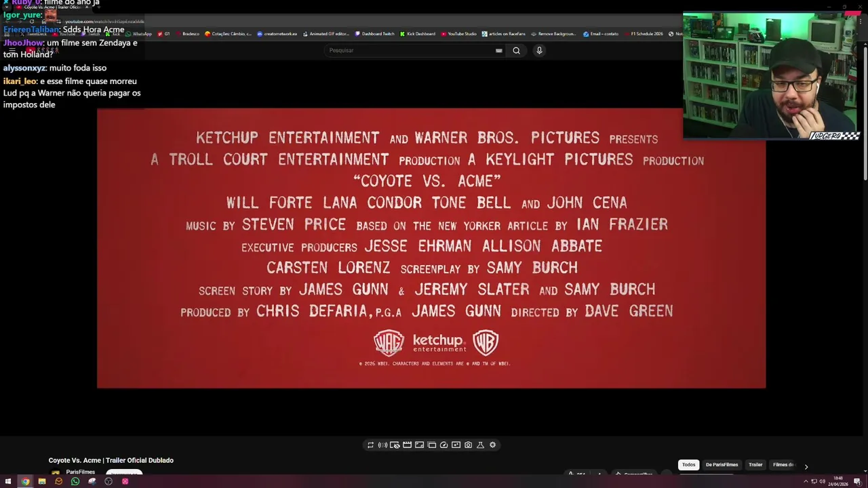Click the YouTube search magnifier button

[x=516, y=50]
